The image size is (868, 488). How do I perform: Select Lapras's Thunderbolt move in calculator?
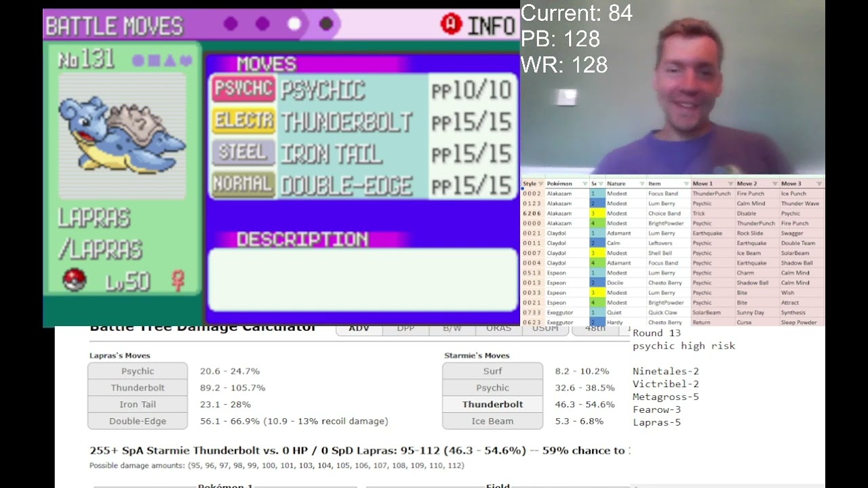point(138,388)
